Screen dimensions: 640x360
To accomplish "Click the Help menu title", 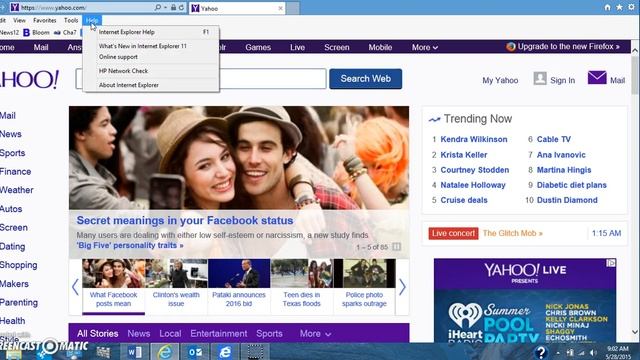I will coord(92,20).
